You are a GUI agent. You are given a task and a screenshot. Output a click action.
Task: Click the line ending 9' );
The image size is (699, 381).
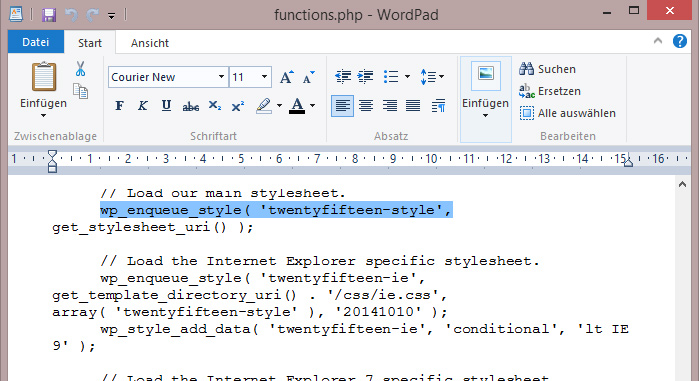[x=74, y=346]
